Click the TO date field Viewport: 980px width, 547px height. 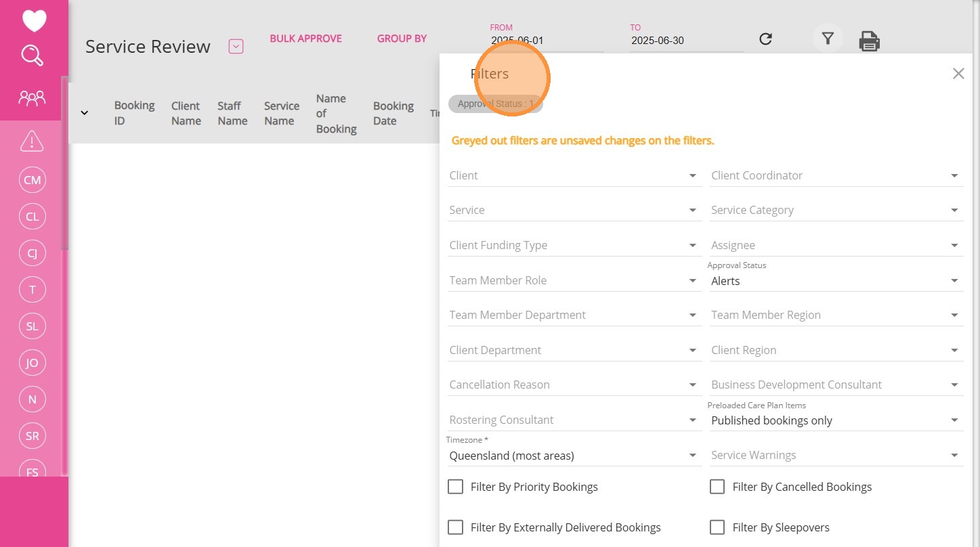point(686,41)
